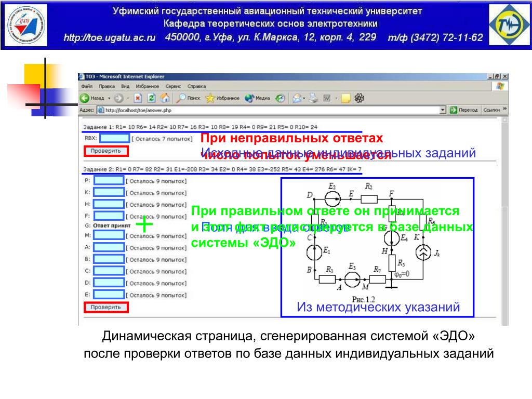Viewport: 532px width, 399px height.
Task: Open the Избранное menu
Action: click(147, 86)
